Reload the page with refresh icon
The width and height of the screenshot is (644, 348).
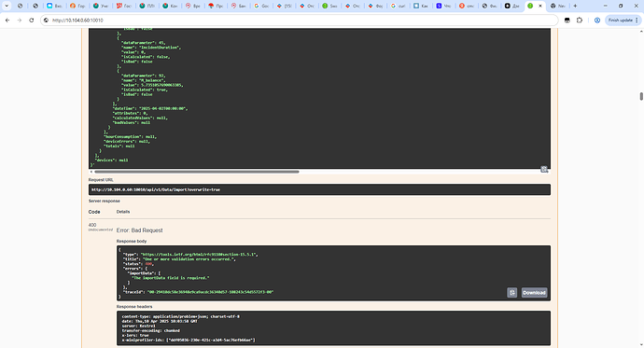point(31,21)
